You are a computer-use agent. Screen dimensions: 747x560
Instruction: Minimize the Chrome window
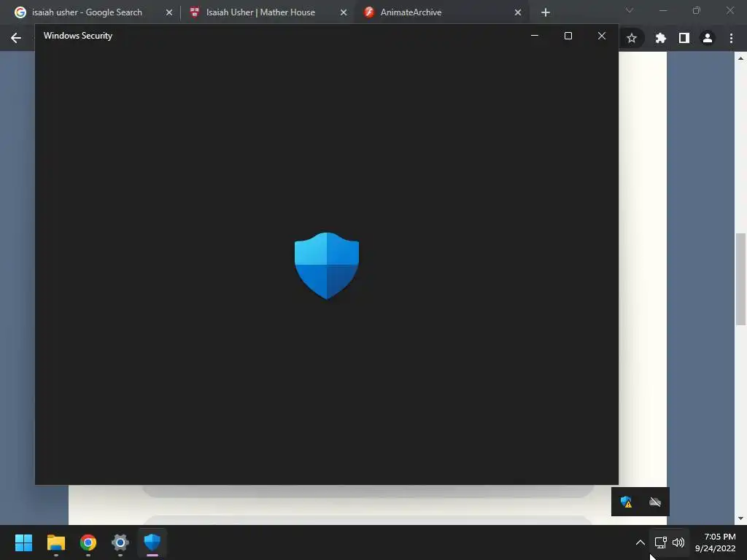pos(663,10)
